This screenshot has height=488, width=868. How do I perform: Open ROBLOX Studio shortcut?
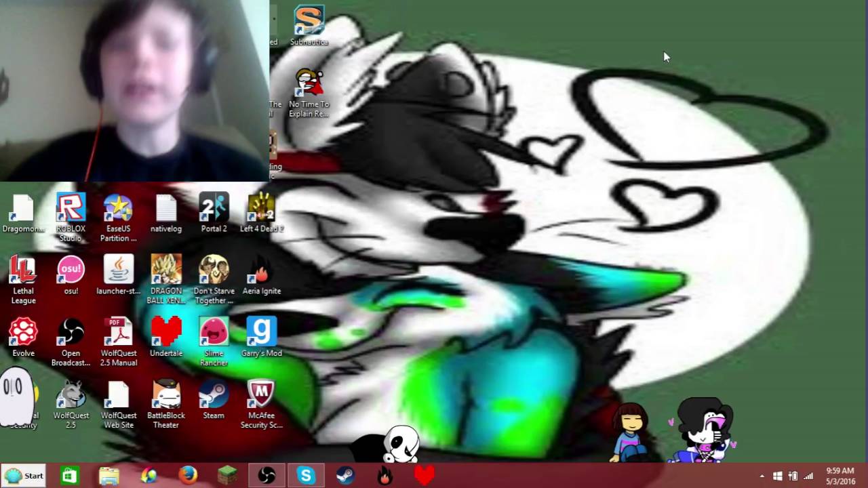[x=71, y=218]
